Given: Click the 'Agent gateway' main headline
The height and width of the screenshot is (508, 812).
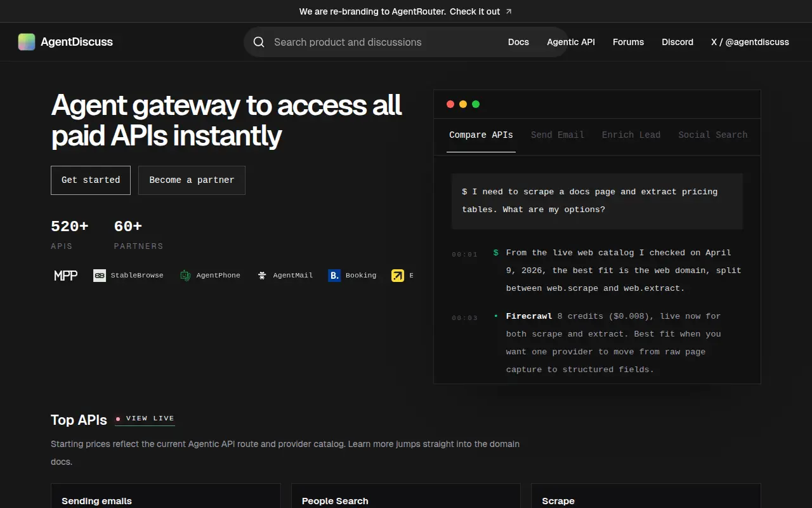Looking at the screenshot, I should (226, 120).
